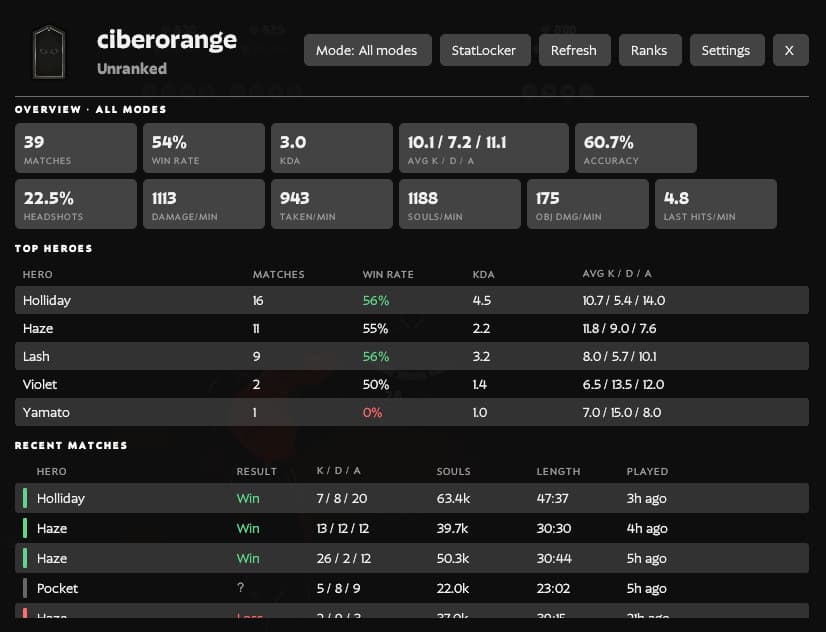This screenshot has width=826, height=632.
Task: Open the Haze match from 4h ago
Action: pyautogui.click(x=412, y=528)
